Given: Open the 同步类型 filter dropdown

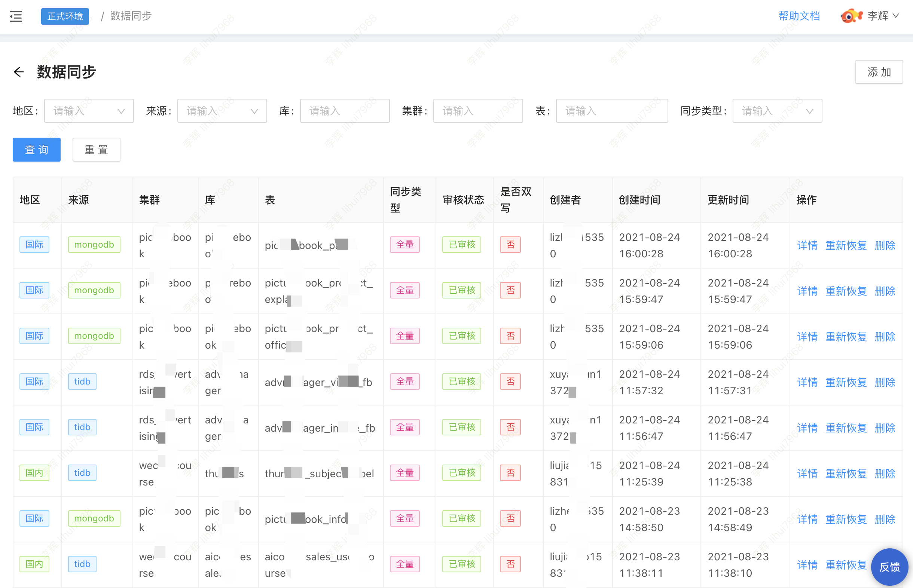Looking at the screenshot, I should click(777, 111).
